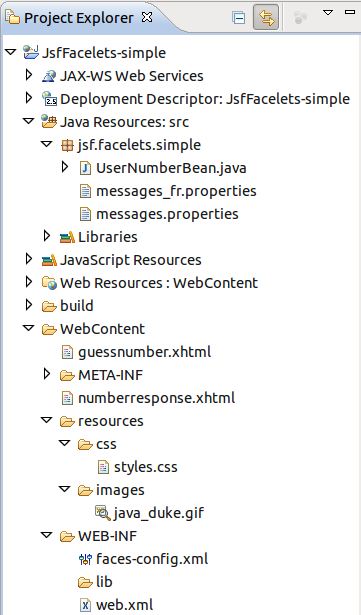Toggle Link with Editor button
Image resolution: width=361 pixels, height=615 pixels.
pos(266,17)
